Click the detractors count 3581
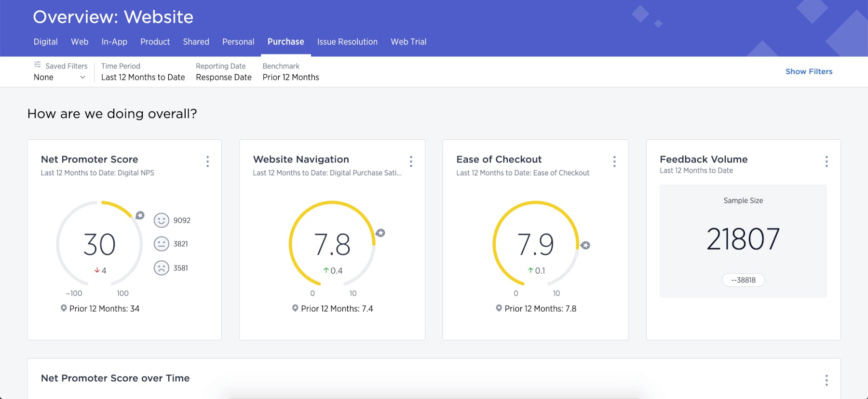The image size is (868, 399). click(x=181, y=268)
